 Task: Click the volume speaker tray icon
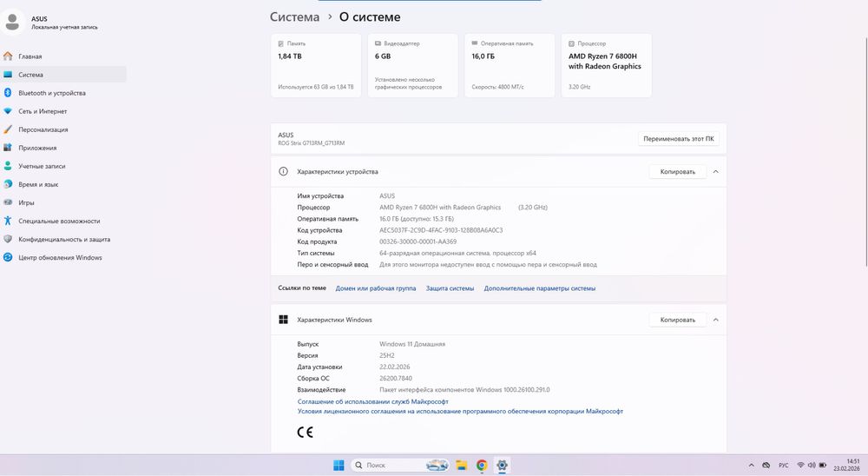tap(812, 466)
